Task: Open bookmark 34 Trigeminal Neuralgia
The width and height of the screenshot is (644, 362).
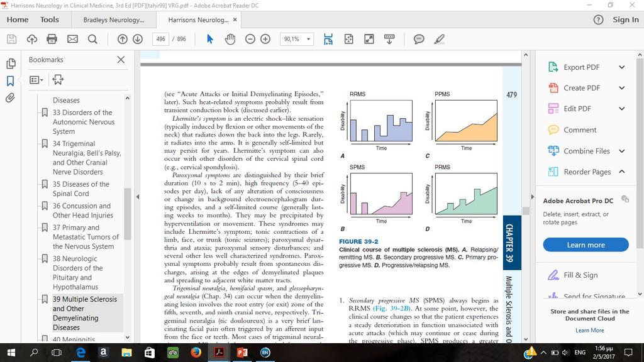Action: tap(86, 158)
